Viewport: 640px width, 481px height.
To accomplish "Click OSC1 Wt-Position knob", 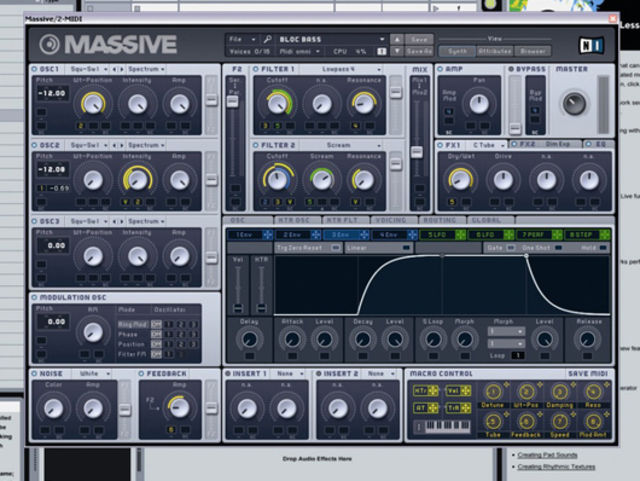I will pyautogui.click(x=93, y=104).
